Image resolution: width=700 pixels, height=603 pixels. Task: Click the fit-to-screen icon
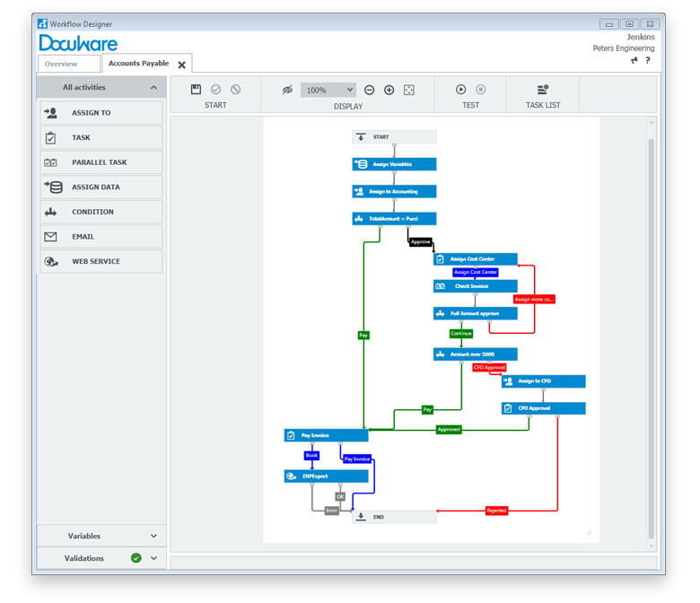(409, 90)
